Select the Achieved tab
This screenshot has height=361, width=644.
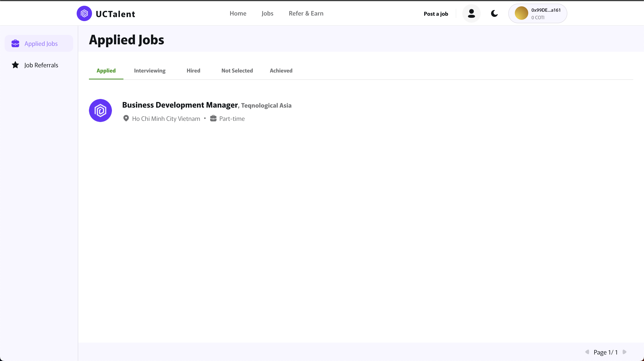[x=281, y=71]
